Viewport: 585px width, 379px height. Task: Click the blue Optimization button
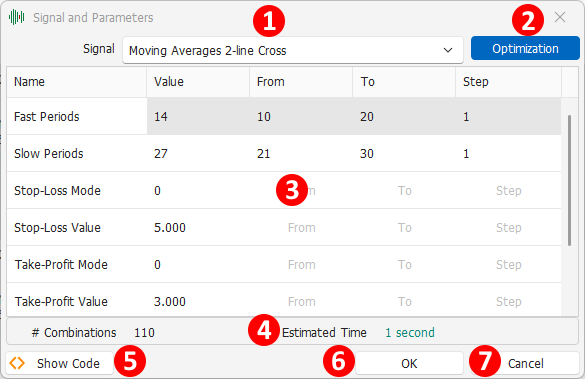point(525,48)
